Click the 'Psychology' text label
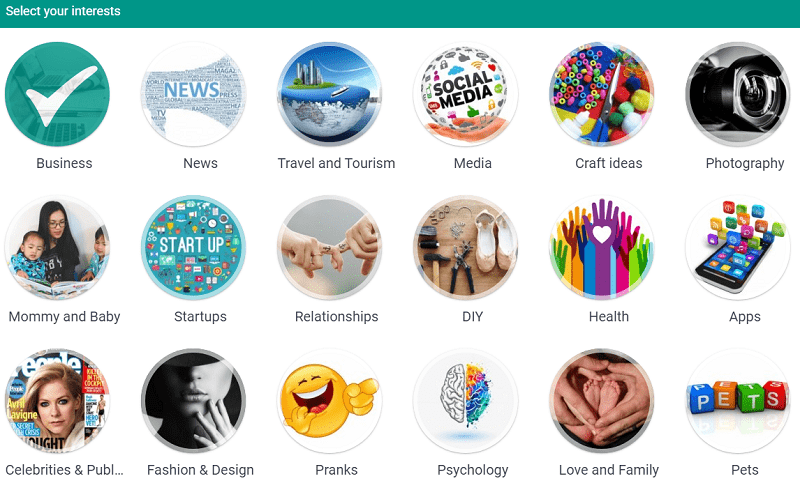The image size is (800, 490). click(x=473, y=470)
